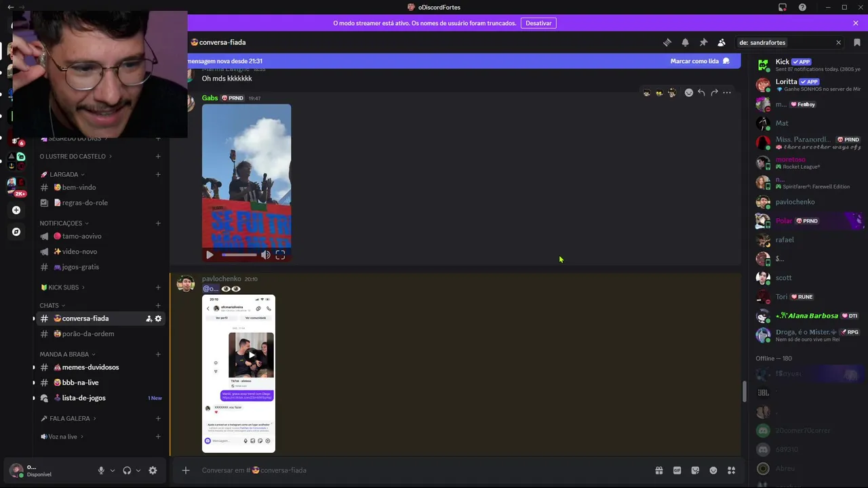Add reaction with smiley icon on Gabs message
This screenshot has width=868, height=488.
pos(689,93)
